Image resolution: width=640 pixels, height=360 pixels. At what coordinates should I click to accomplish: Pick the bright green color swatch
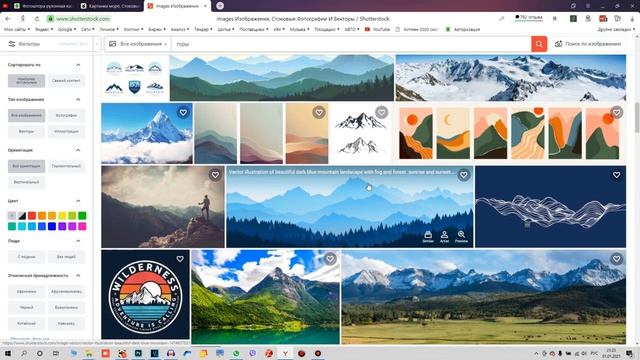[x=82, y=216]
